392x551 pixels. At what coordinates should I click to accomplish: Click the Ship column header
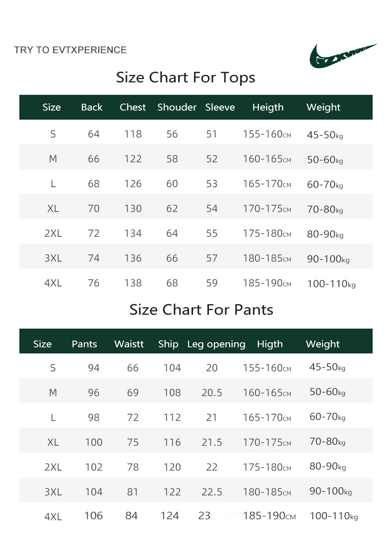point(168,344)
